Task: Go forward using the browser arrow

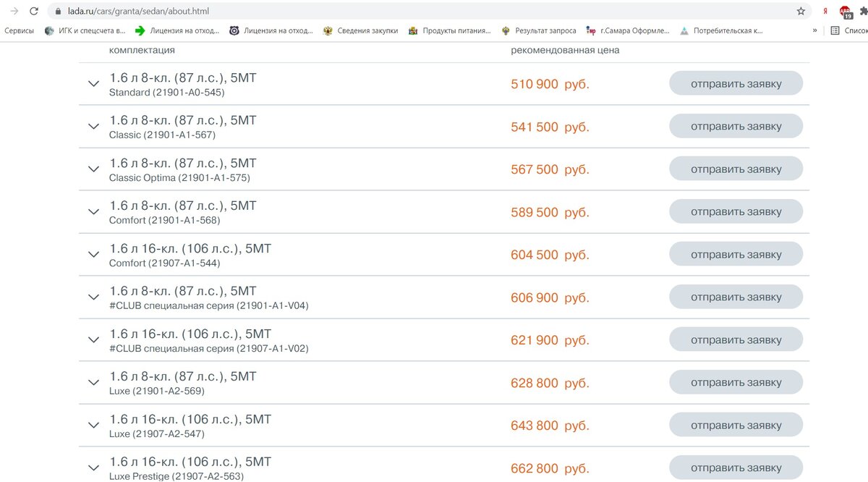Action: [x=14, y=11]
